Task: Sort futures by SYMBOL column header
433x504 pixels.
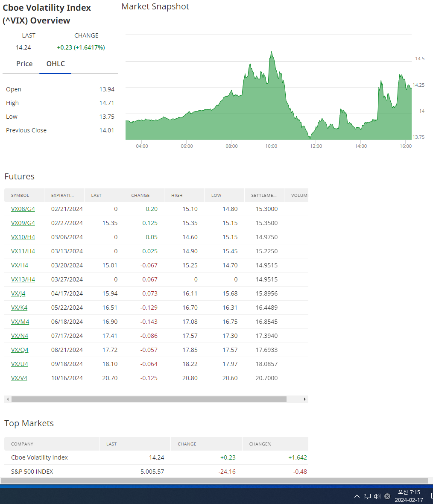Action: point(24,196)
